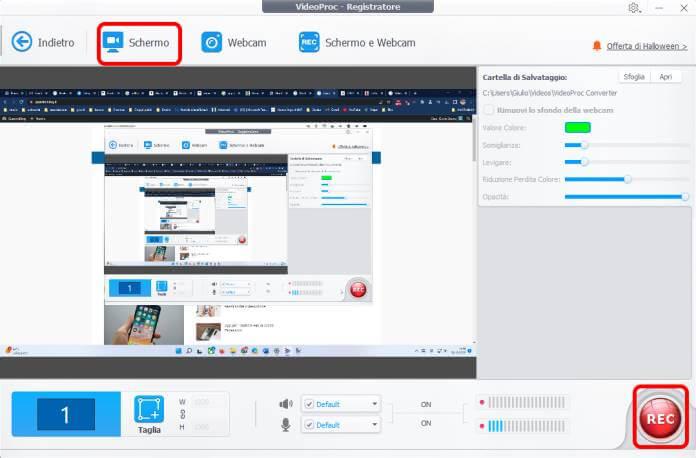Open the Offerta di Halloween link

(647, 46)
